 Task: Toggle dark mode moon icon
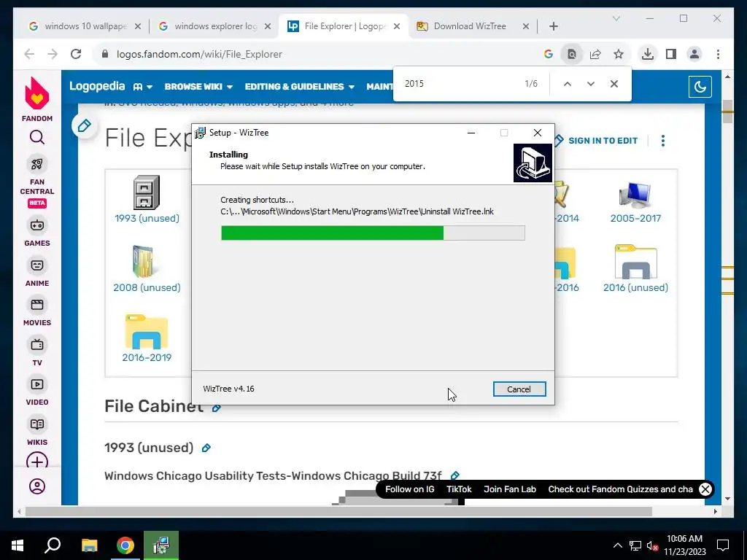(x=700, y=87)
